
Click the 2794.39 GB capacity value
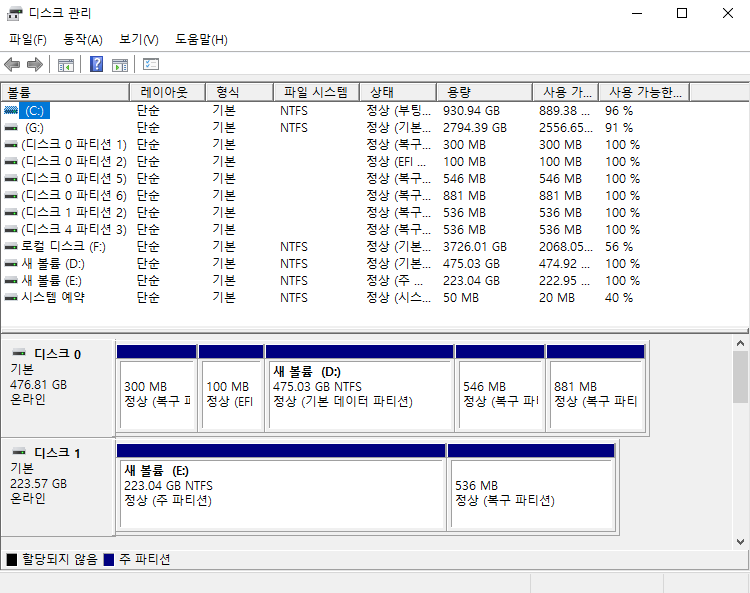(474, 128)
